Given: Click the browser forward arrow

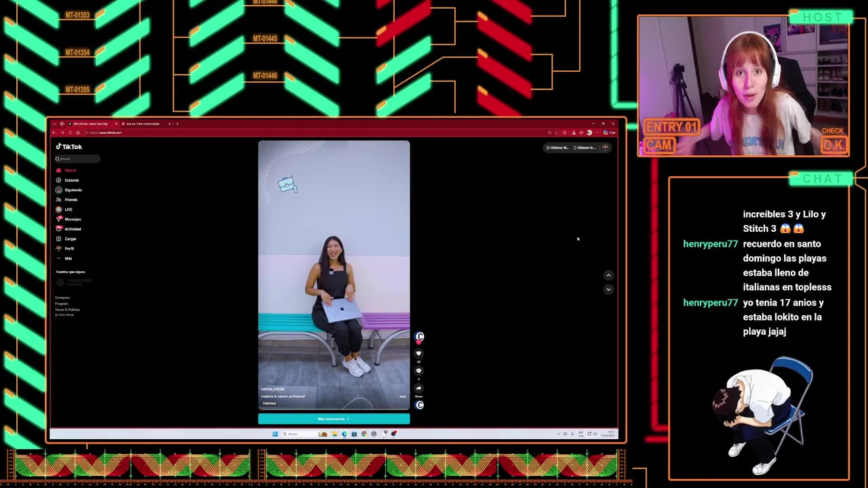Looking at the screenshot, I should 62,133.
